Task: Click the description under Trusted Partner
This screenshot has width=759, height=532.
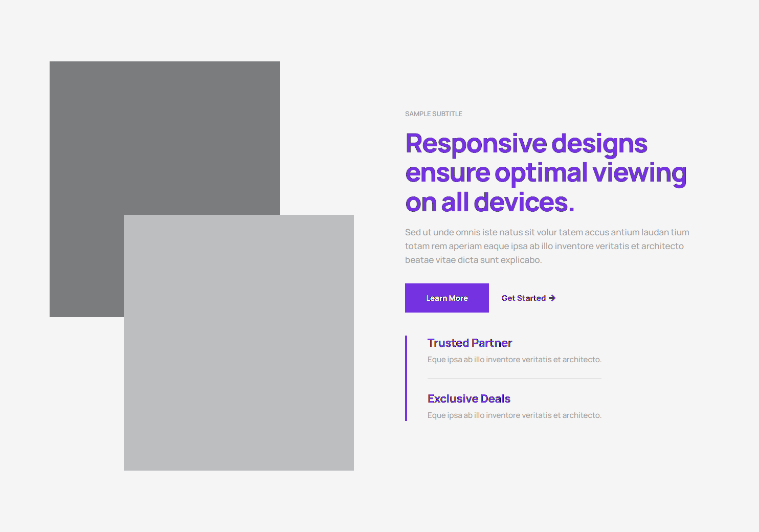Action: (x=514, y=360)
